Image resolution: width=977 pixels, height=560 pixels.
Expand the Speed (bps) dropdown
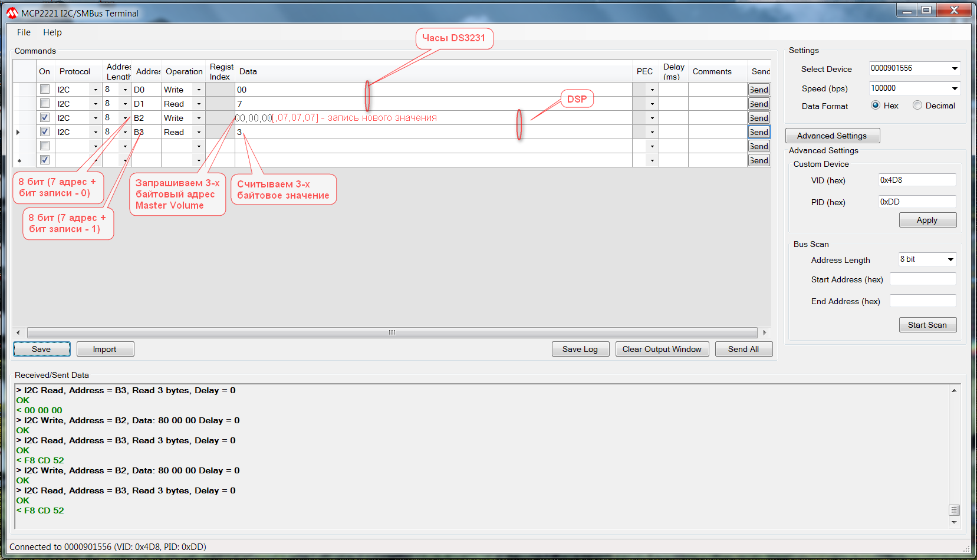[955, 88]
